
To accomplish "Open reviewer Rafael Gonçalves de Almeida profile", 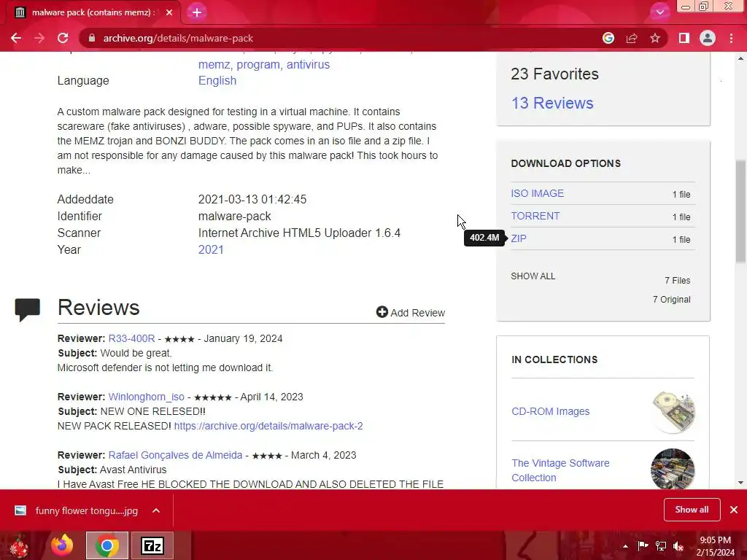I will pyautogui.click(x=175, y=455).
